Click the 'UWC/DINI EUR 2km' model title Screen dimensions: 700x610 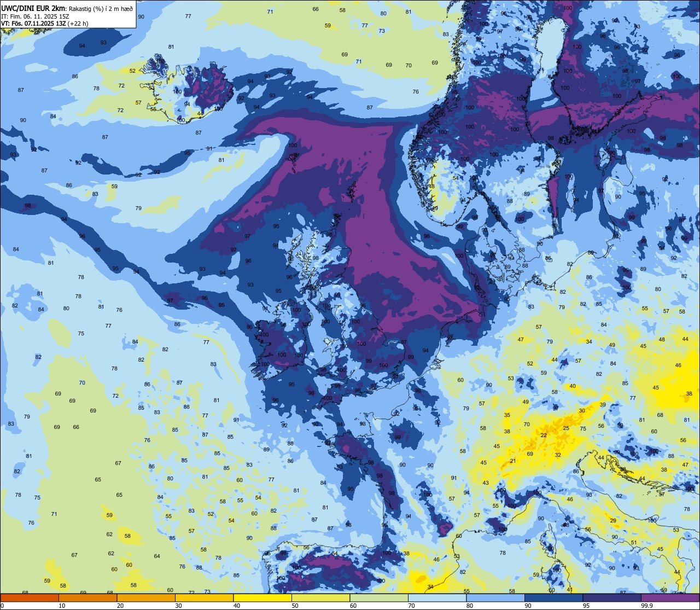point(33,8)
